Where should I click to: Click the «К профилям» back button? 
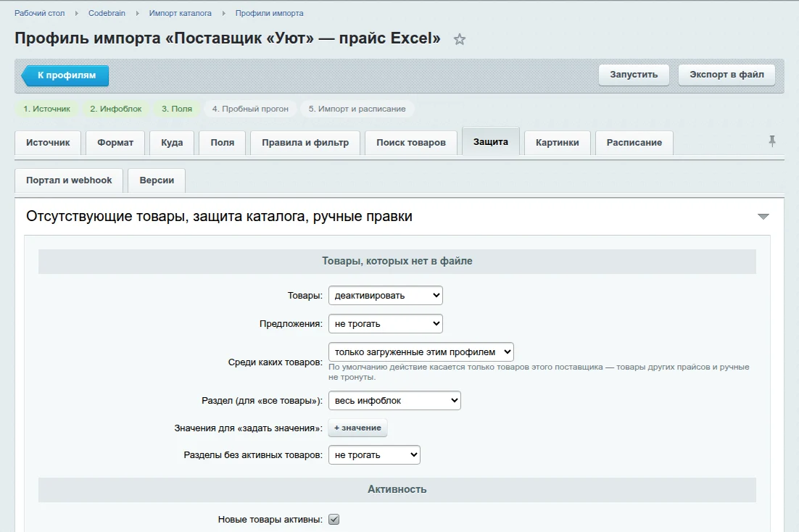pos(65,75)
